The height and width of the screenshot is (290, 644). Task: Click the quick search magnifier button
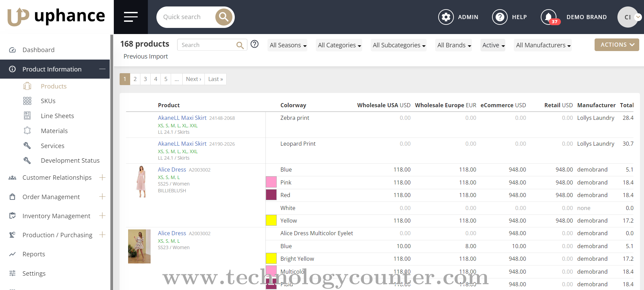224,17
